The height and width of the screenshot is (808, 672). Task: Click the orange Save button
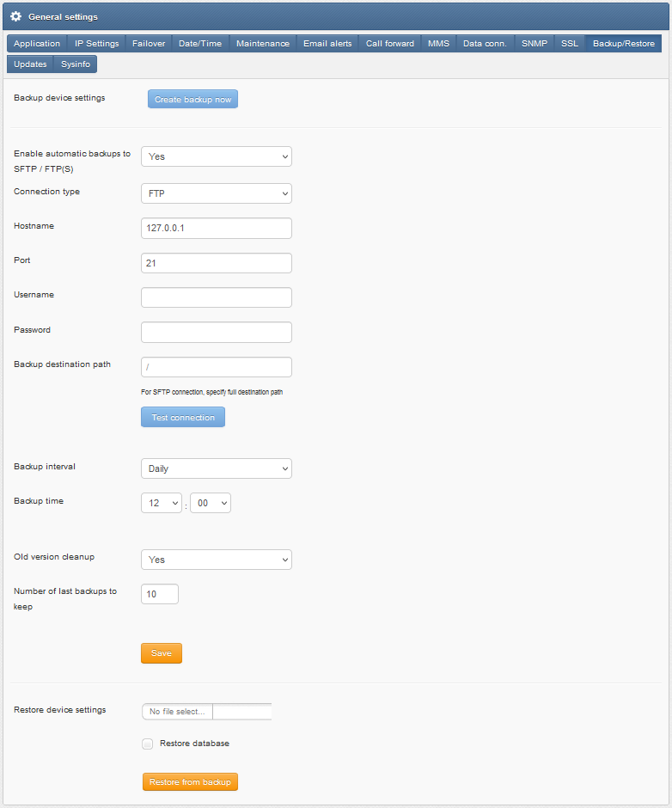[x=162, y=653]
